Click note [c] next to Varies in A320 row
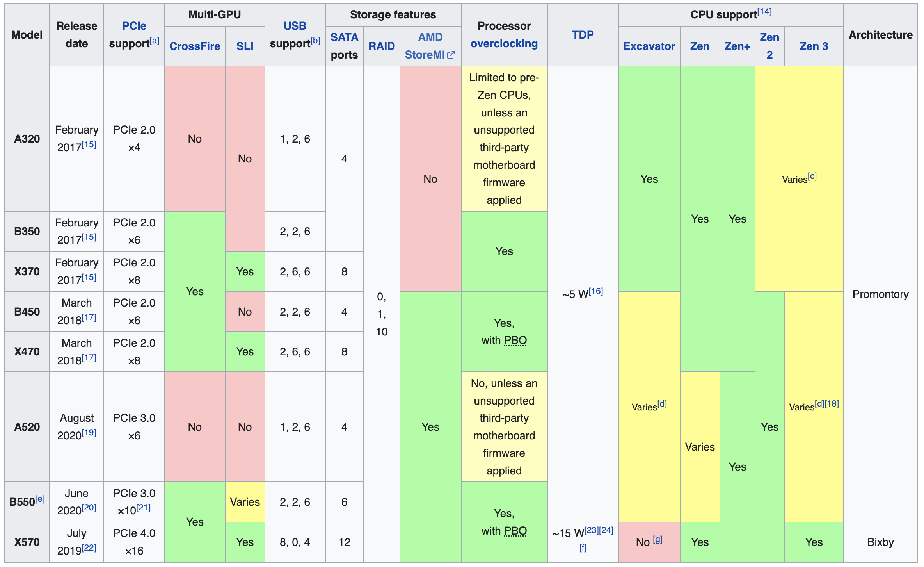Screen dimensions: 924x567 (812, 176)
